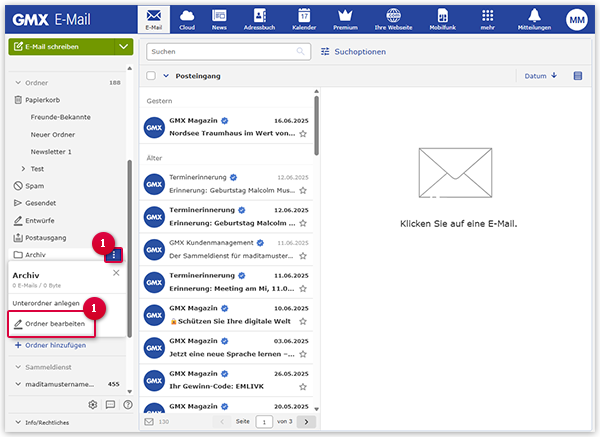Open the dropdown arrow beside Posteingang
The height and width of the screenshot is (437, 600).
[166, 76]
